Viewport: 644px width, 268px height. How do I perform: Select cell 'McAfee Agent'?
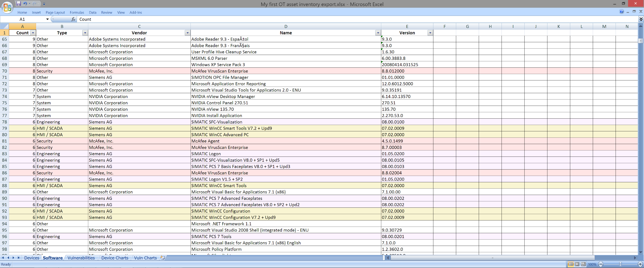tap(286, 141)
